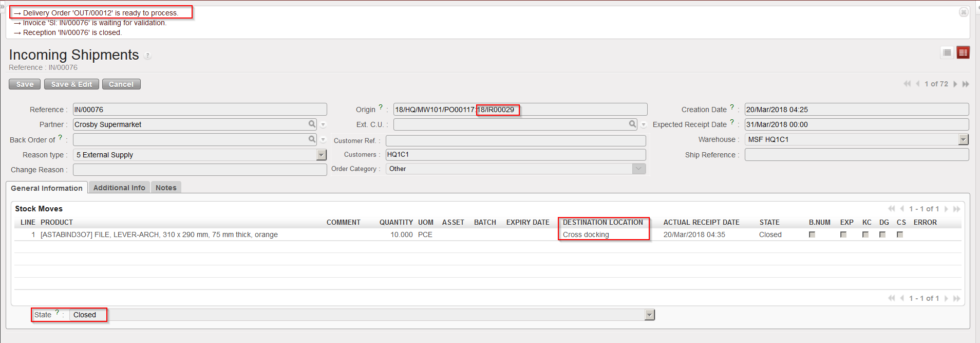The image size is (980, 343).
Task: Open the Notes tab
Action: click(x=166, y=188)
